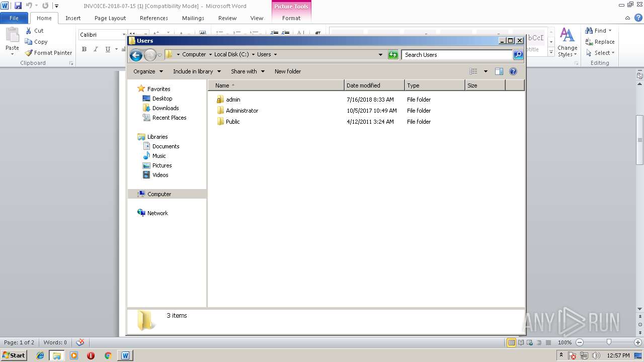644x362 pixels.
Task: Sort by the Name column header
Action: 276,85
